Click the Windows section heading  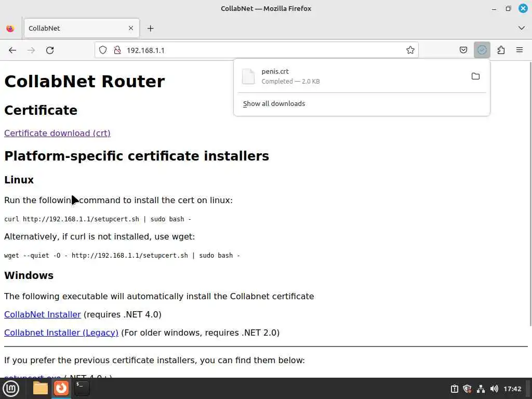29,275
